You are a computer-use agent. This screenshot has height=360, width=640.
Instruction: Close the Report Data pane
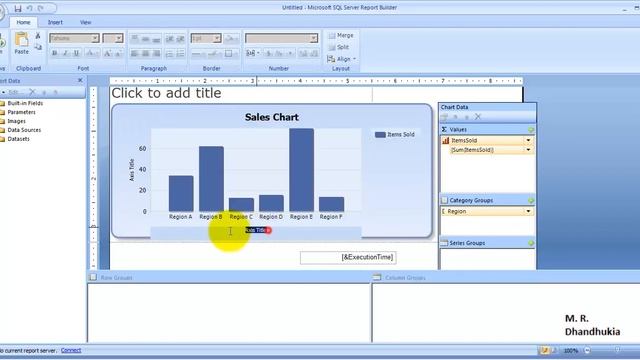pos(80,80)
